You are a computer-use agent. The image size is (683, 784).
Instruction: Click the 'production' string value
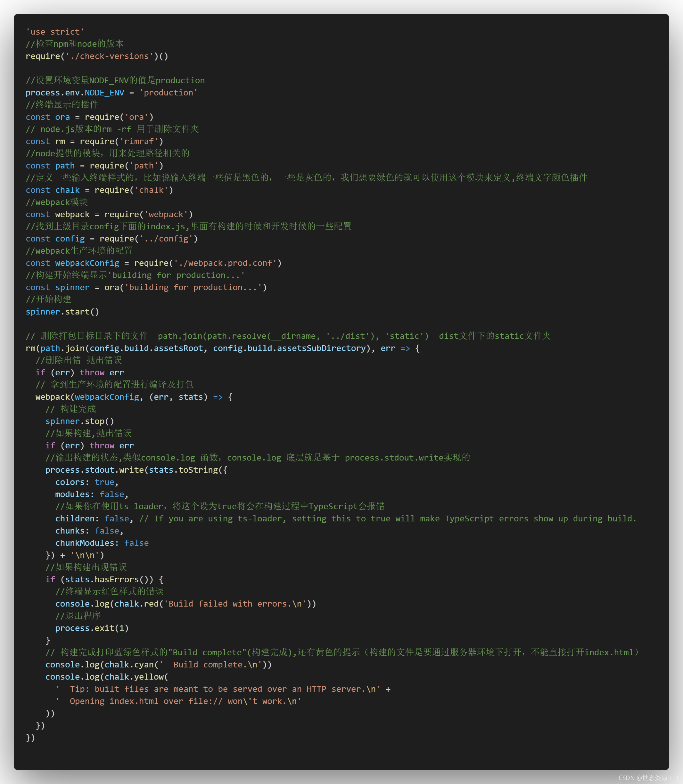tap(168, 93)
